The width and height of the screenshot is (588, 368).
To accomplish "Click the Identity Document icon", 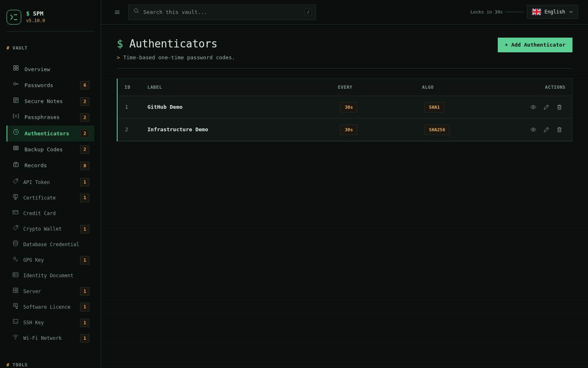I will click(x=16, y=275).
